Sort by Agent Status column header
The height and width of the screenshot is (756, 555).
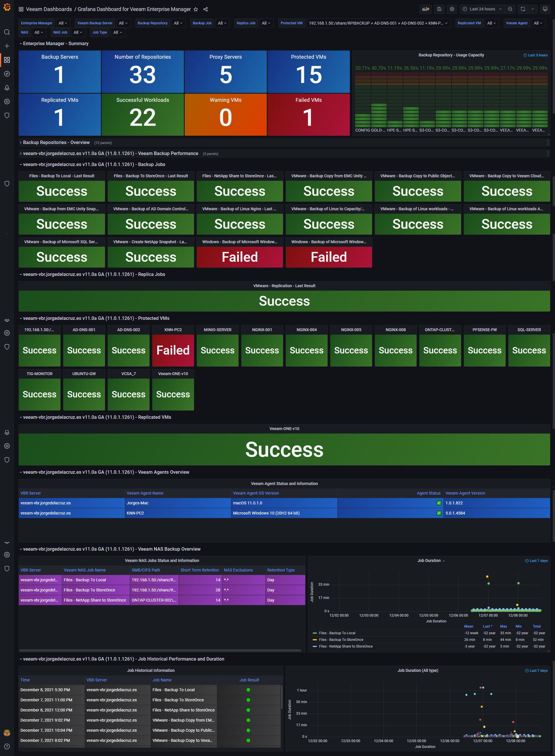[428, 493]
